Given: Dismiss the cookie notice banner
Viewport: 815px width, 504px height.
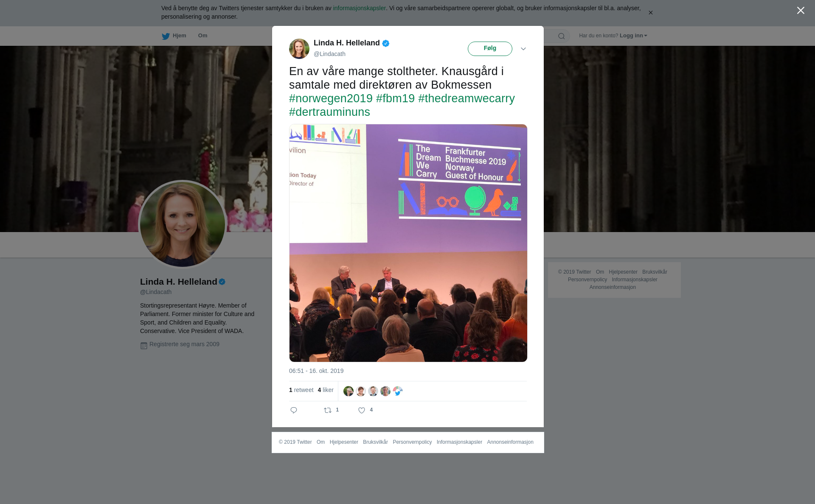Looking at the screenshot, I should (650, 13).
